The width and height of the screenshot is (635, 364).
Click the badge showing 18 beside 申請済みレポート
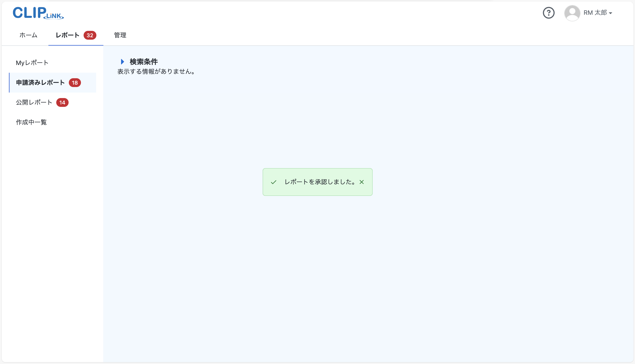click(x=75, y=82)
